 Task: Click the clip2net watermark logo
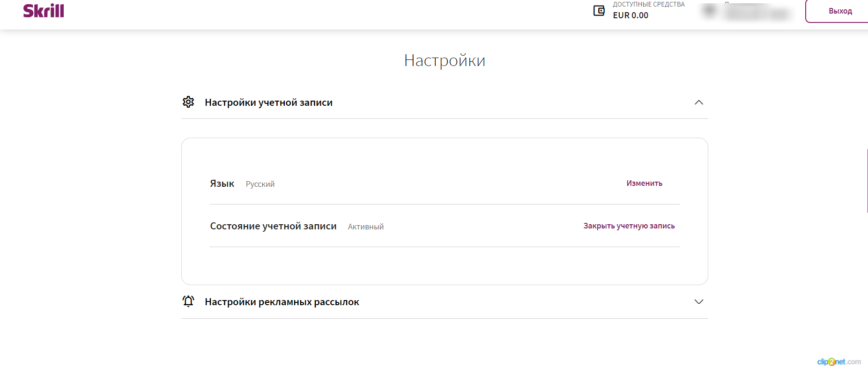click(x=839, y=362)
